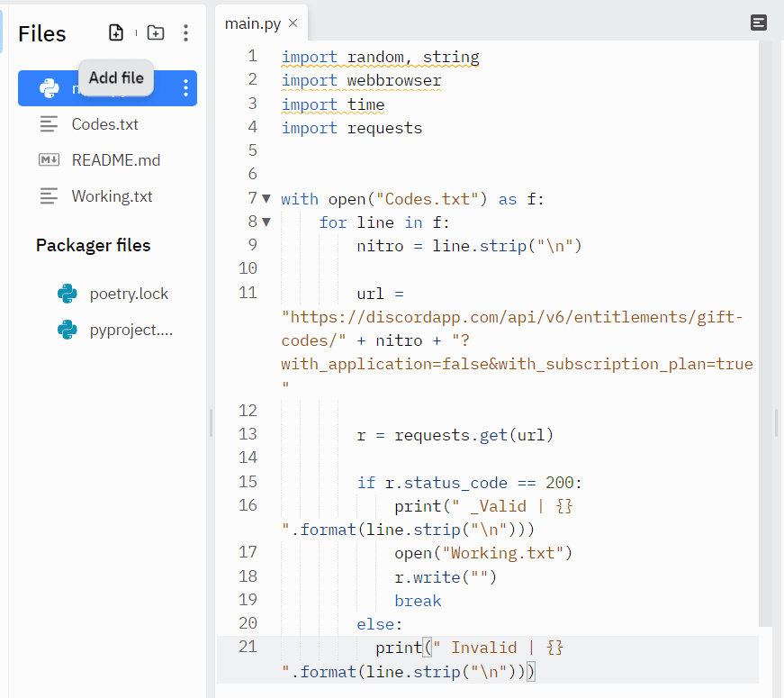784x698 pixels.
Task: Click the markdown icon beside README.md
Action: [x=49, y=160]
